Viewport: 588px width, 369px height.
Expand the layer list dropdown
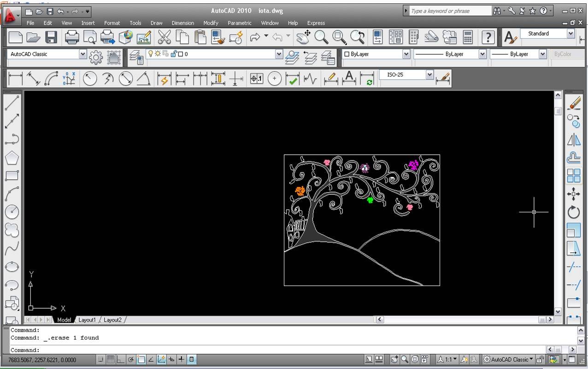pyautogui.click(x=279, y=54)
